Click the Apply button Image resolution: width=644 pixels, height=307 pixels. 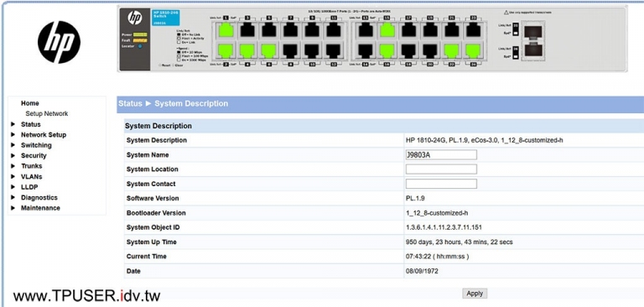[x=475, y=294]
